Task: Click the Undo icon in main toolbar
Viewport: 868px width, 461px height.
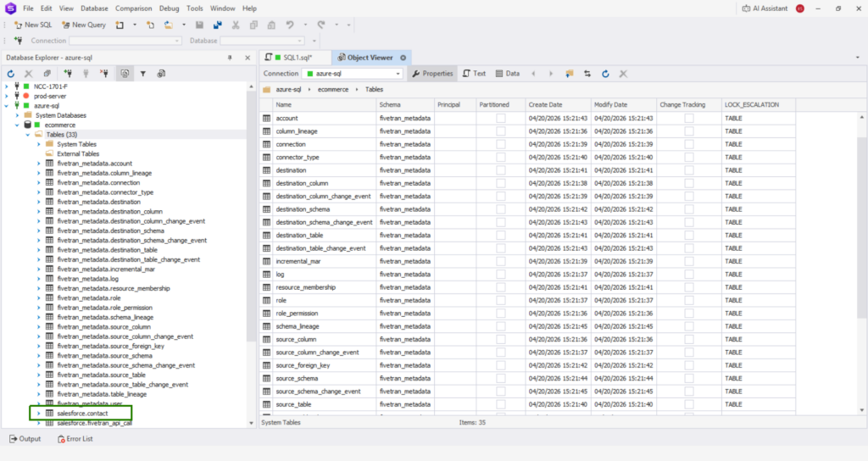Action: [x=291, y=25]
